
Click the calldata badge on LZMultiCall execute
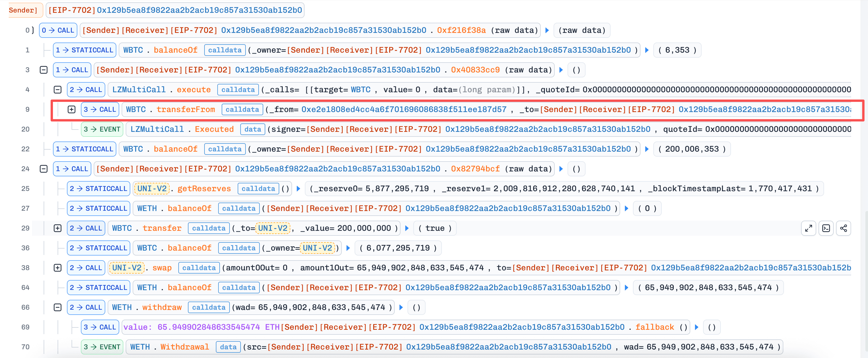(x=238, y=90)
